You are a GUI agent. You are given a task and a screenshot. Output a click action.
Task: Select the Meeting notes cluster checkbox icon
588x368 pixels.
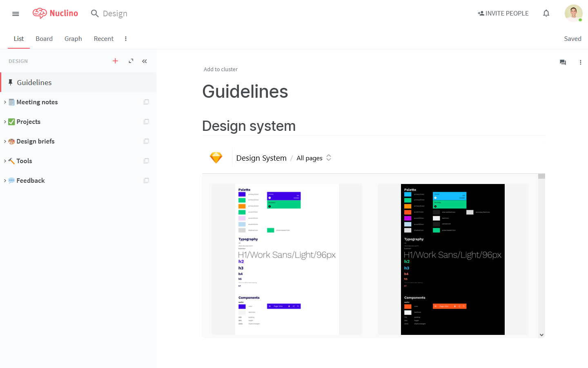146,102
